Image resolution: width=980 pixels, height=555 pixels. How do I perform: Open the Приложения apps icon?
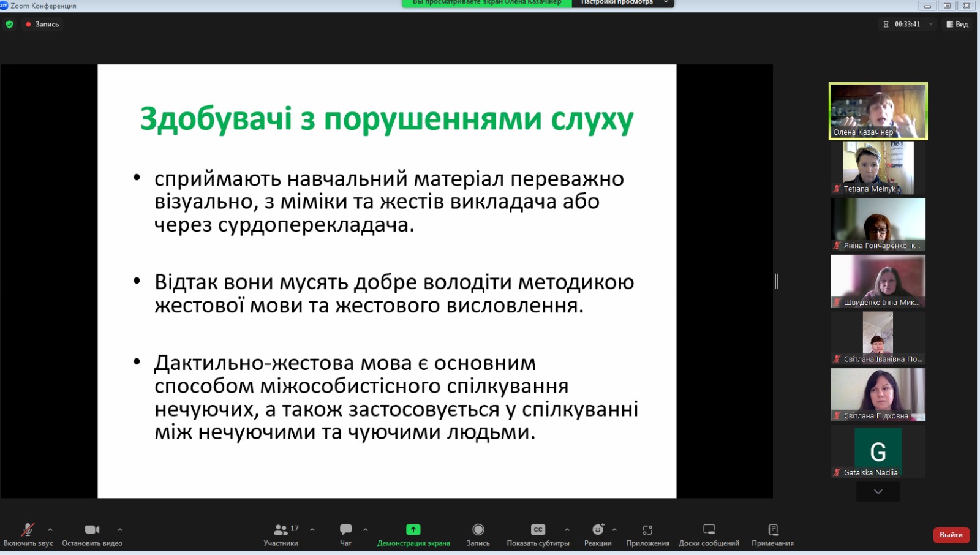[x=647, y=530]
